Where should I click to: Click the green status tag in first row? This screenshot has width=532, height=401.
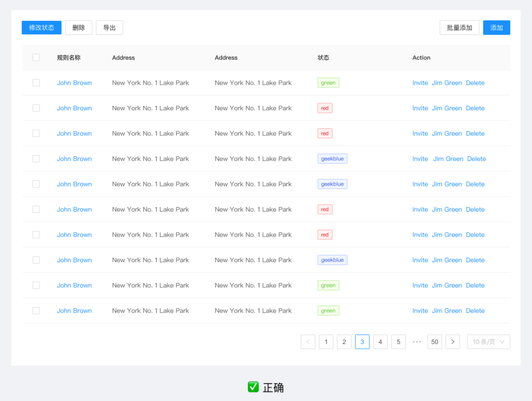pos(328,83)
